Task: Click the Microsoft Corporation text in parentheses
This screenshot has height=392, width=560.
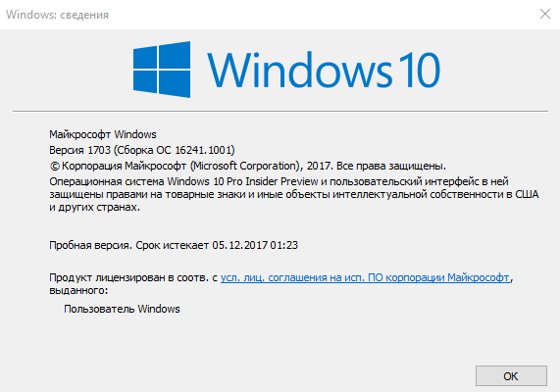Action: click(245, 166)
